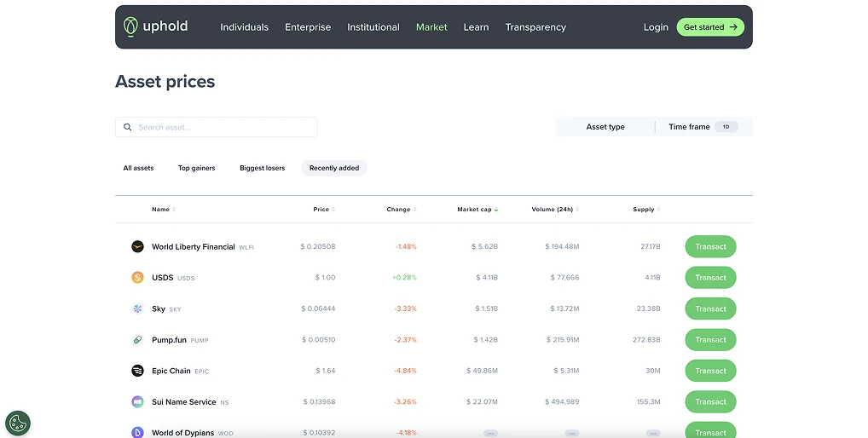
Task: Click the Pump.fun pill icon
Action: tap(137, 339)
